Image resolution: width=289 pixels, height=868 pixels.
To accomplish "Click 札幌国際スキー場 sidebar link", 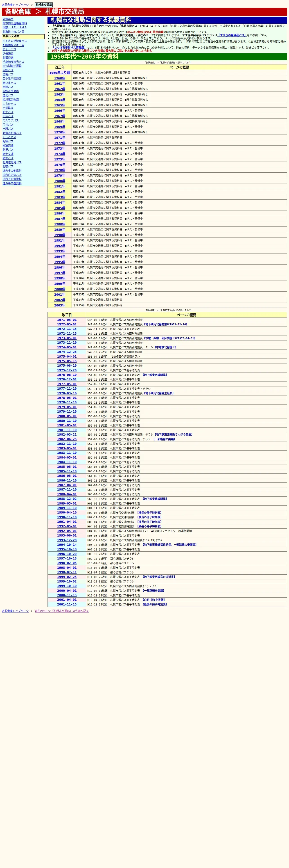I will 14,45.
